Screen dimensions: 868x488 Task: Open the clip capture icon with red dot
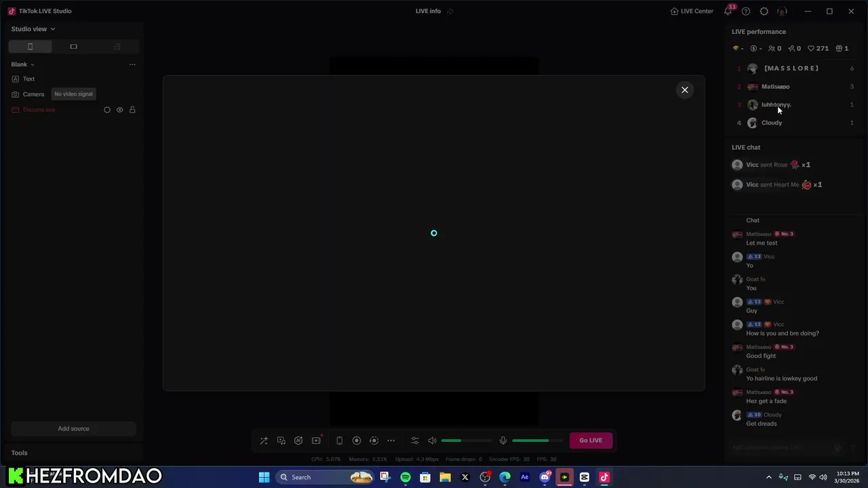(316, 441)
